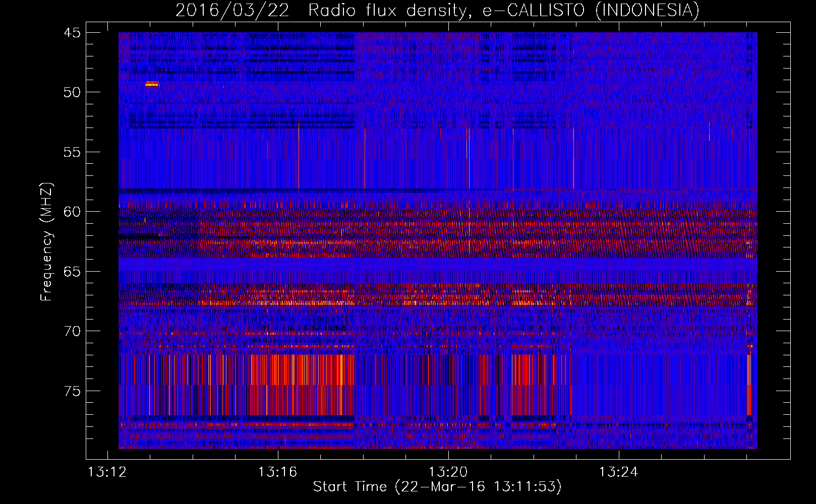This screenshot has width=816, height=504.
Task: Click the 'Frequency (MHZ)' axis label
Action: click(x=46, y=242)
